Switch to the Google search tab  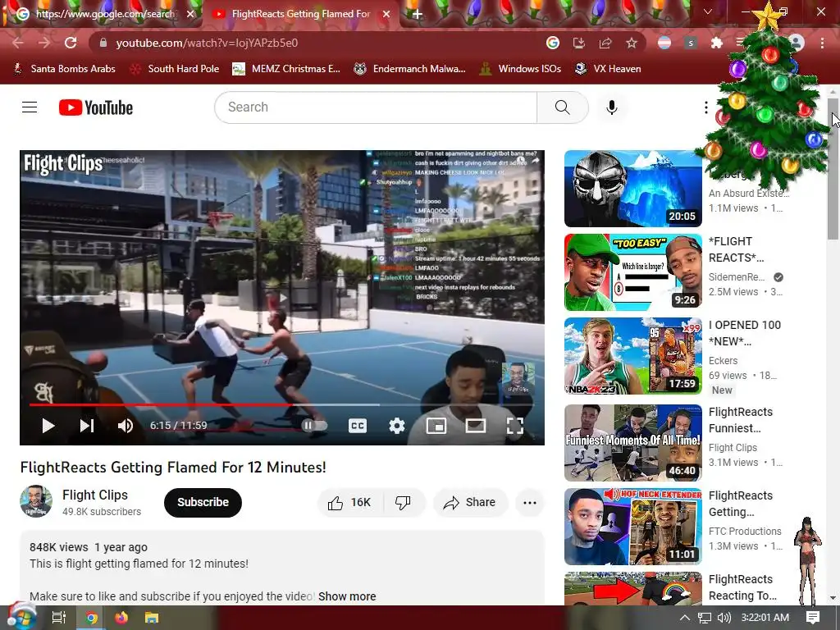pos(104,14)
